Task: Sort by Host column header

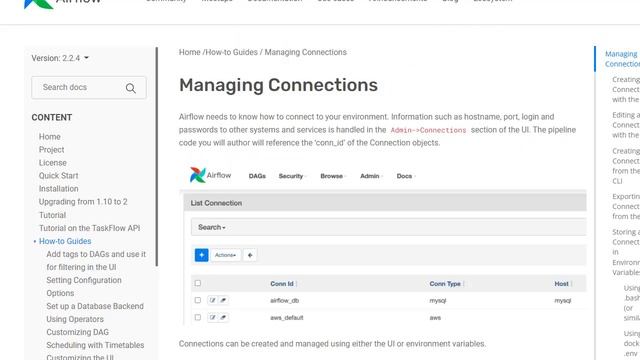Action: tap(562, 284)
